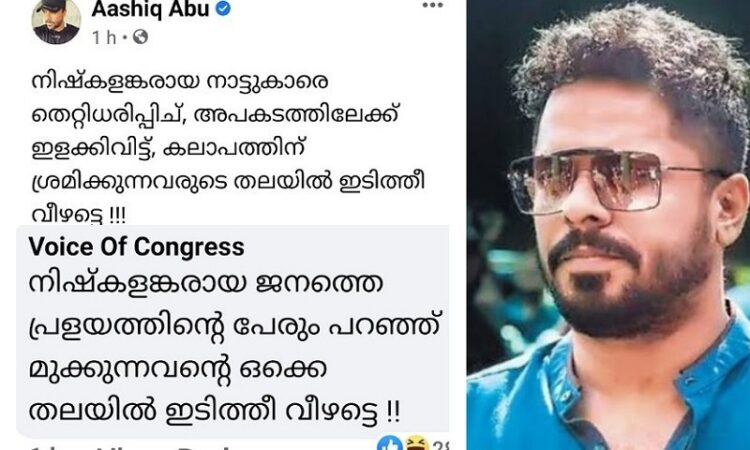
Task: Click the globe public-audience icon
Action: (140, 37)
